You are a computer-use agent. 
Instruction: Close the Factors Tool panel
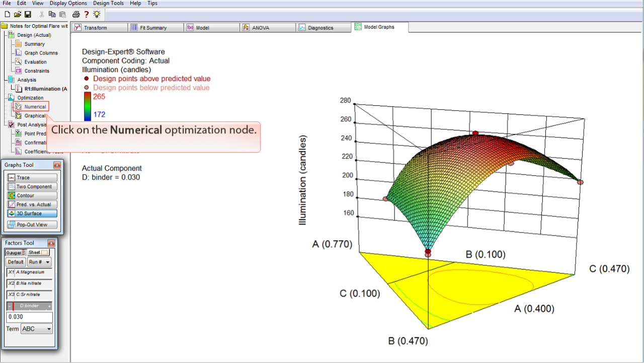pos(51,243)
